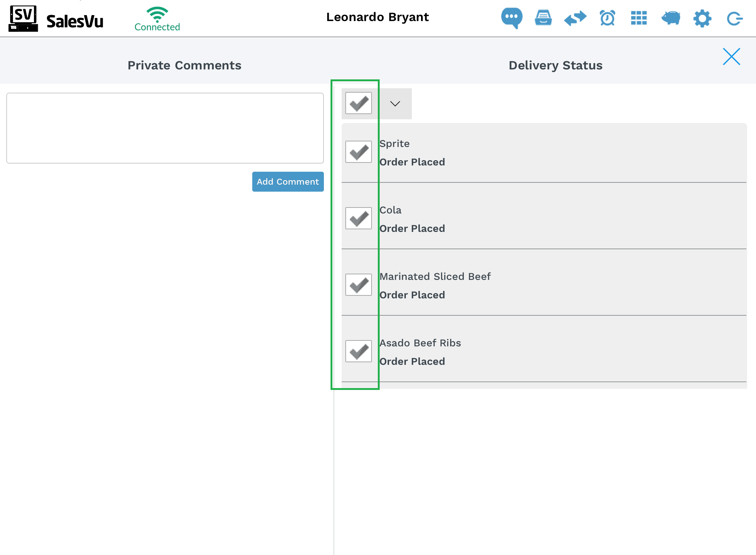The height and width of the screenshot is (555, 756).
Task: Click the piggy bank icon
Action: pyautogui.click(x=670, y=18)
